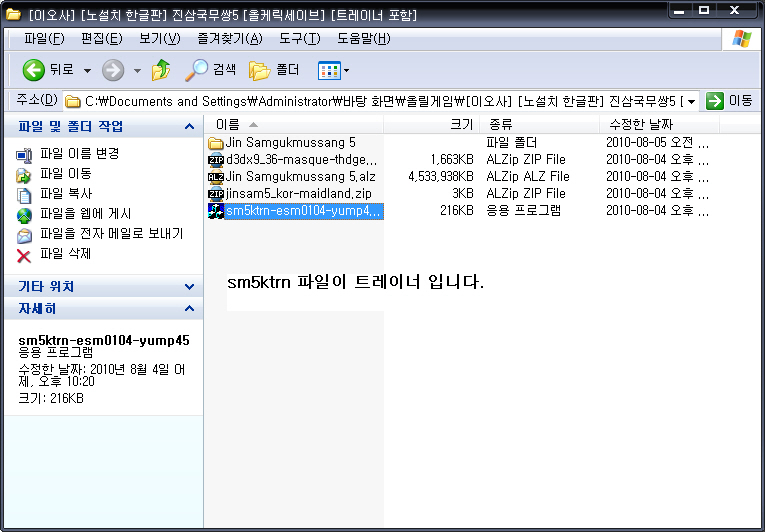Image resolution: width=765 pixels, height=532 pixels.
Task: Click the sm5ktrn-esm0104-yump4 file name
Action: [x=303, y=211]
